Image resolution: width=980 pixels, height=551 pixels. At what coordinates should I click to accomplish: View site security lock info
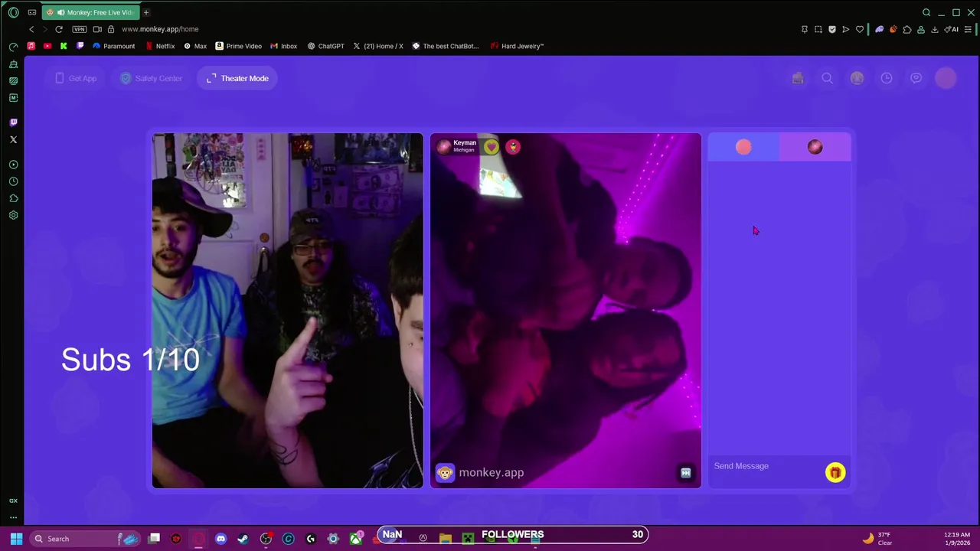point(111,29)
